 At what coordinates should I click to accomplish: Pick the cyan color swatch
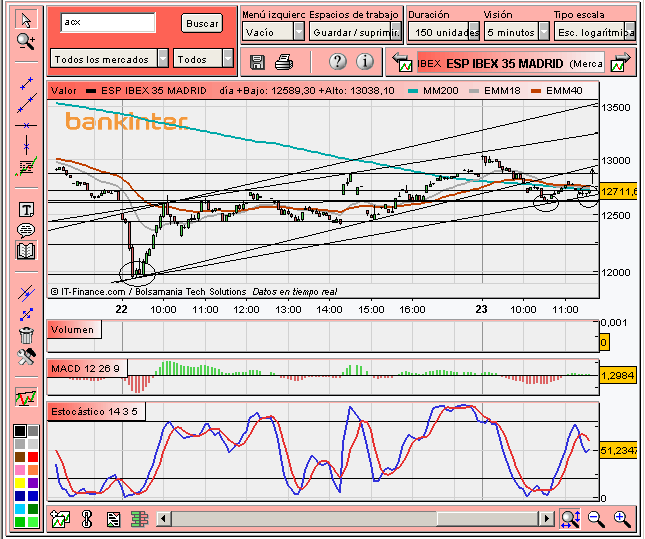(x=20, y=509)
